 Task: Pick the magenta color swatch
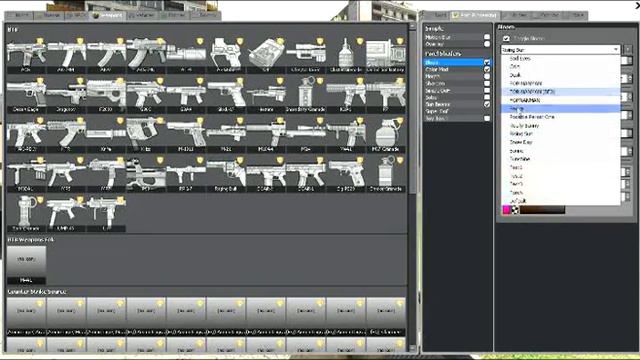click(x=507, y=210)
